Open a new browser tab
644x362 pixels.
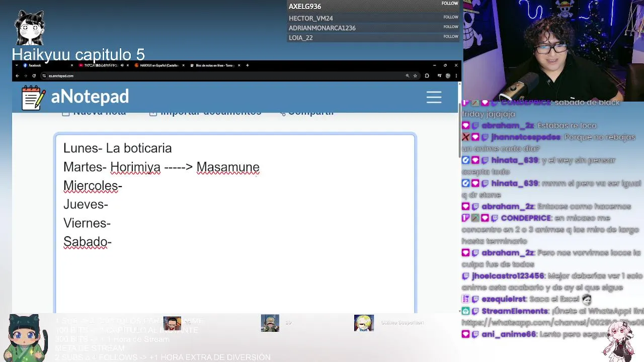point(247,65)
